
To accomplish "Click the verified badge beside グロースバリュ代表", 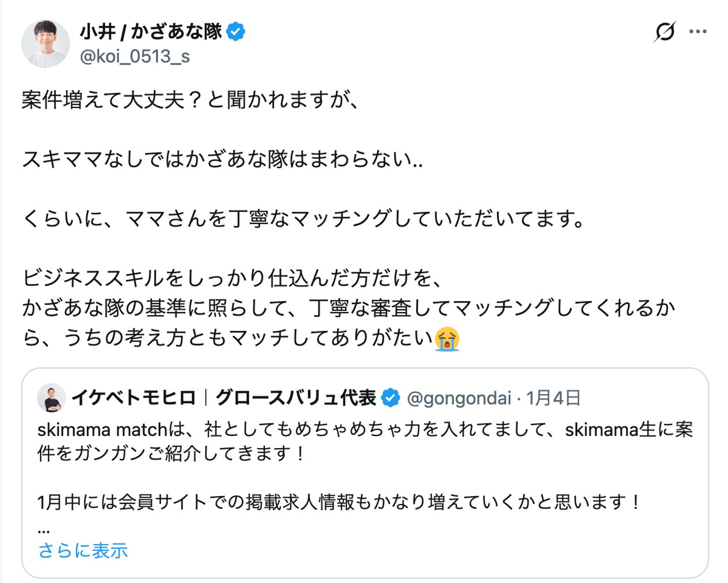I will coord(390,398).
